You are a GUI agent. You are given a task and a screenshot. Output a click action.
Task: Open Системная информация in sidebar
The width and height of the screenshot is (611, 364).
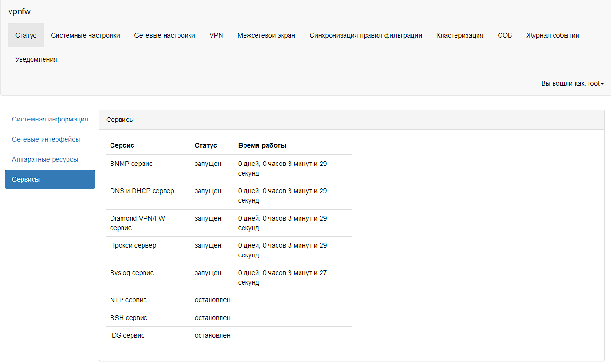50,119
